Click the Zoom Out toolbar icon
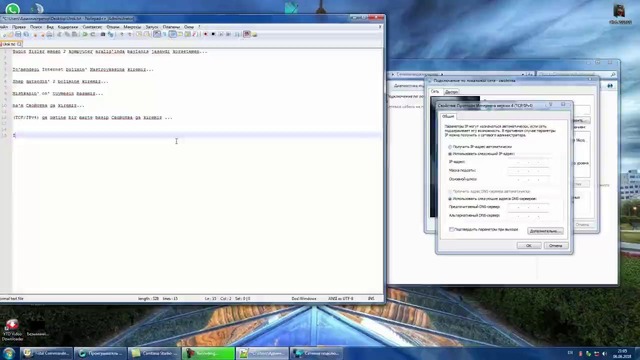 (130, 34)
